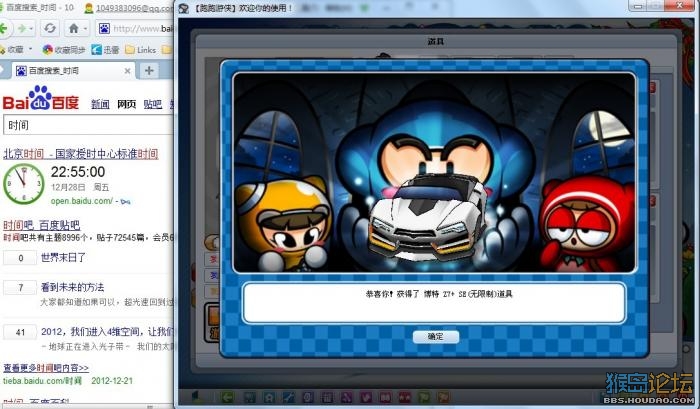Click the 道具 window title in the game
The image size is (700, 409).
435,42
